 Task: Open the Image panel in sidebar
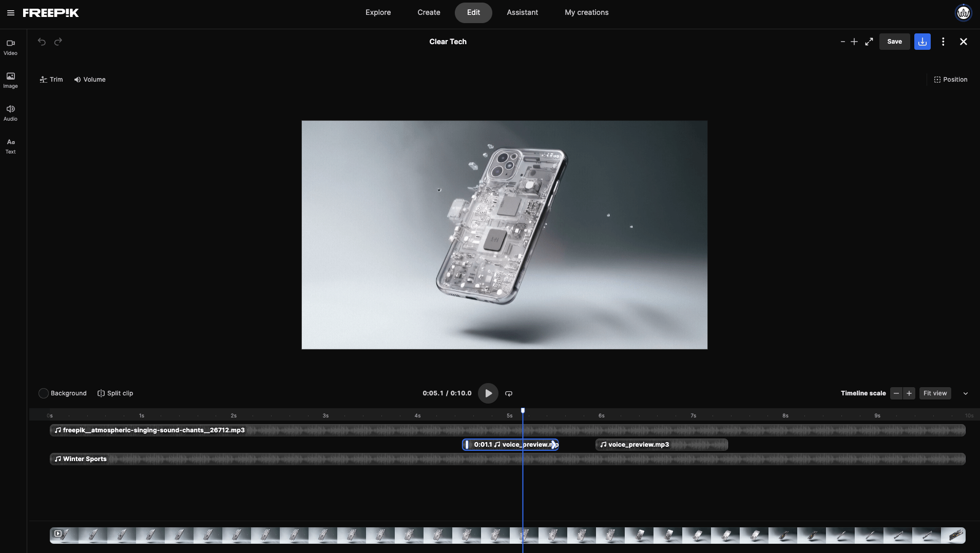(x=10, y=80)
